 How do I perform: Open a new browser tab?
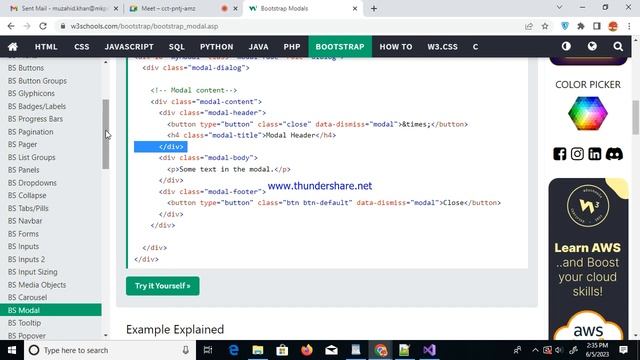[x=374, y=9]
